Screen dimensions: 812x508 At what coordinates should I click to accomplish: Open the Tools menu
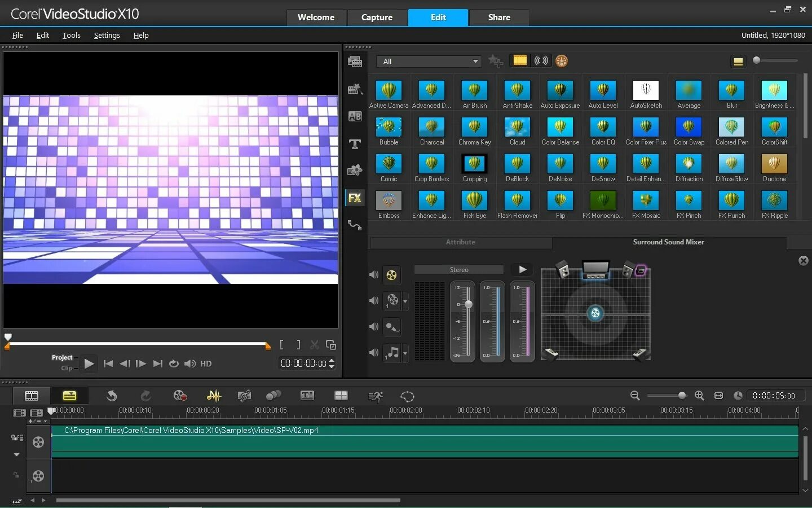pos(72,35)
